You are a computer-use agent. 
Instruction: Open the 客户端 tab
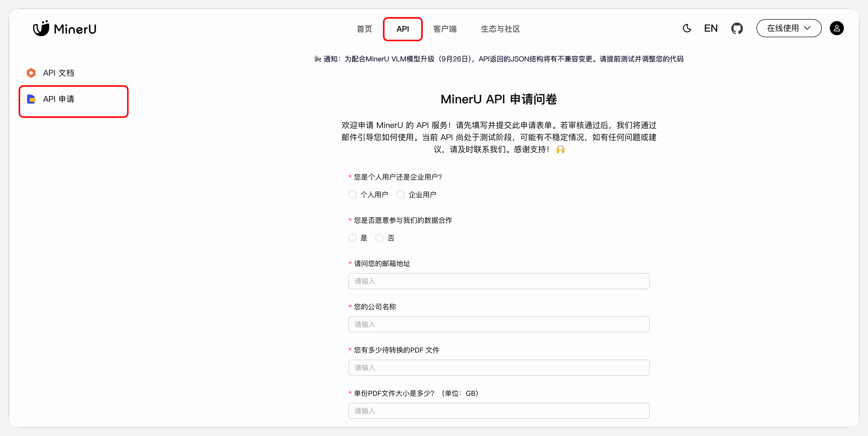pyautogui.click(x=445, y=29)
